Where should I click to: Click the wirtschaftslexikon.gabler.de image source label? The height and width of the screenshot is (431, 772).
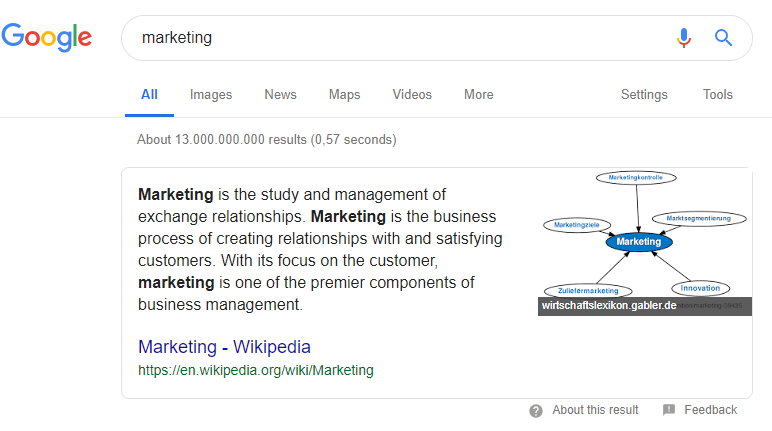609,306
